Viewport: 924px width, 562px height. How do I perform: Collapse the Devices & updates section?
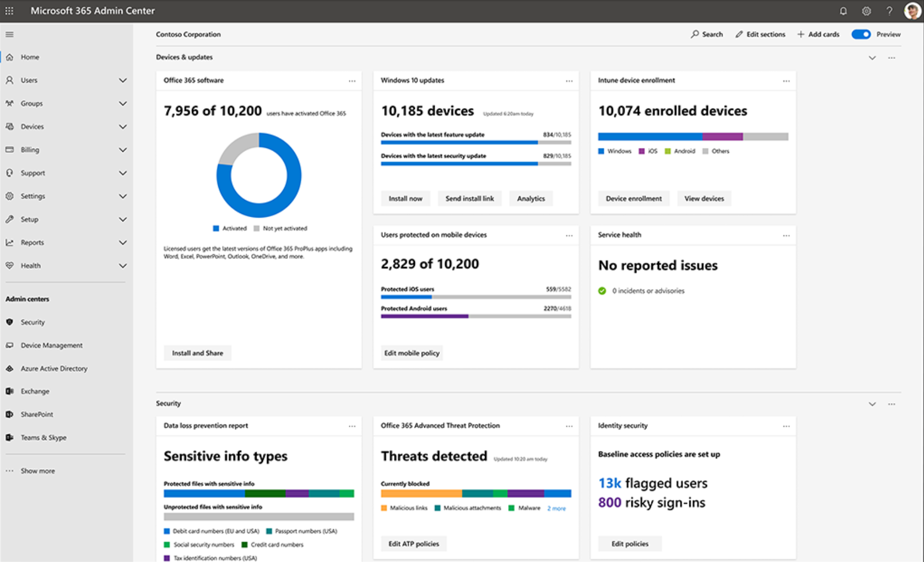pyautogui.click(x=872, y=58)
